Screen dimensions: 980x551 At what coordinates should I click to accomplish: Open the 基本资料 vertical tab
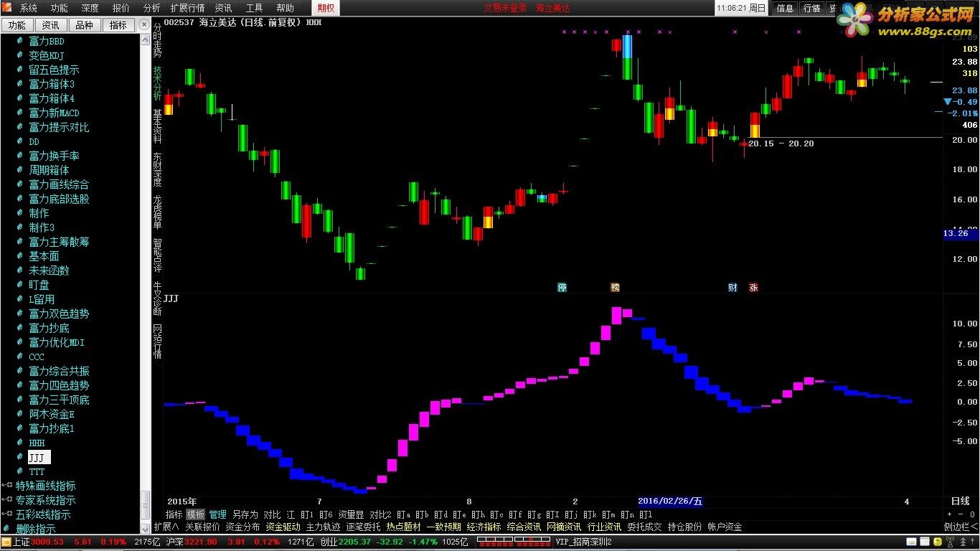pos(157,126)
